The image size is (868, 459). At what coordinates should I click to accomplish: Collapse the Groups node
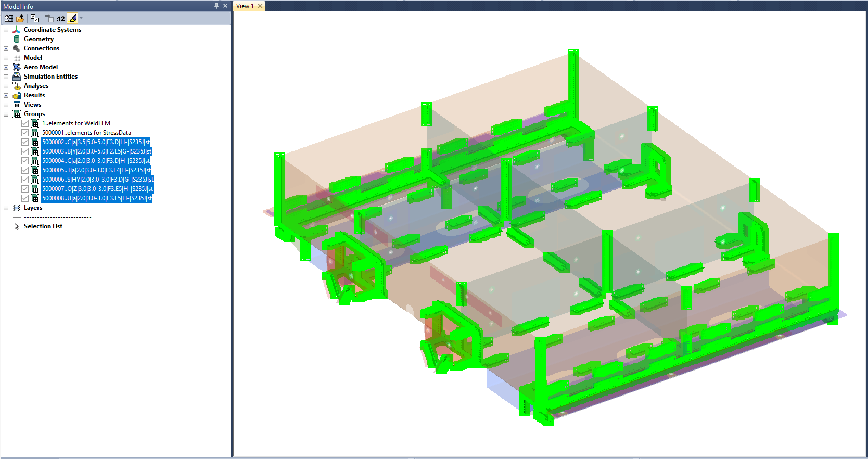coord(6,114)
